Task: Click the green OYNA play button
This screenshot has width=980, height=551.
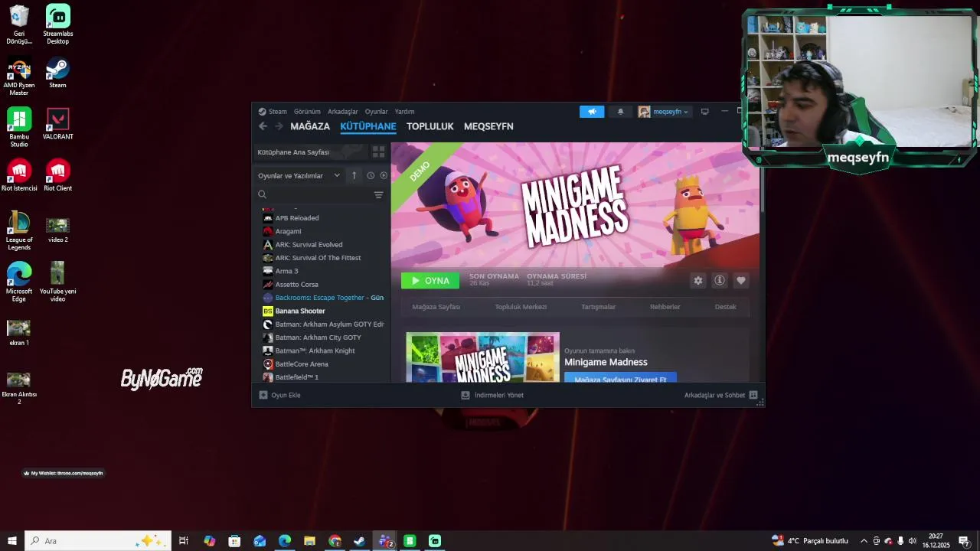Action: (430, 281)
